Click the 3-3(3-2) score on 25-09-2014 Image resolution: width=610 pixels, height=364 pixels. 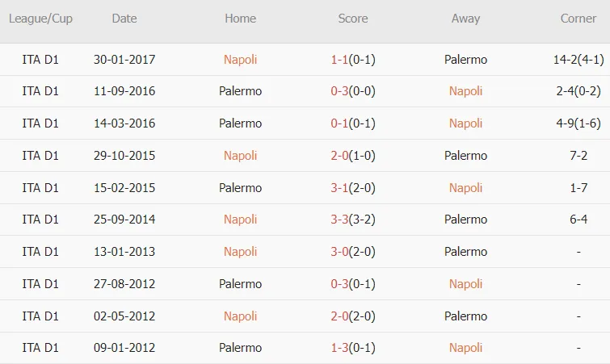coord(353,219)
